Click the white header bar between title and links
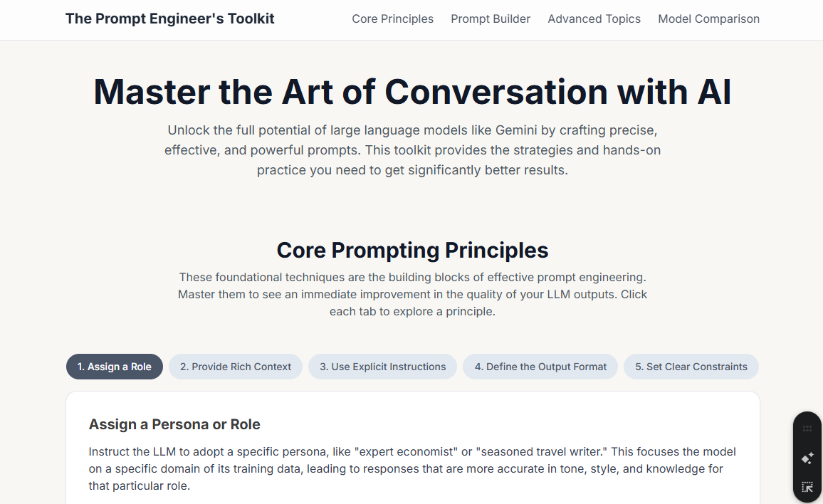This screenshot has width=823, height=504. [313, 19]
